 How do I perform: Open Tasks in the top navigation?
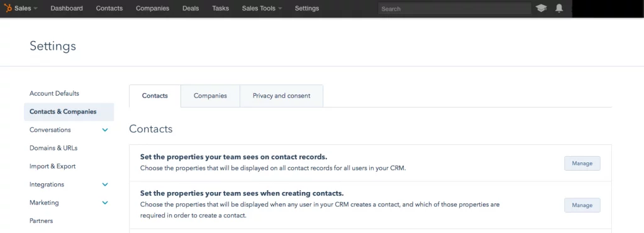(221, 8)
